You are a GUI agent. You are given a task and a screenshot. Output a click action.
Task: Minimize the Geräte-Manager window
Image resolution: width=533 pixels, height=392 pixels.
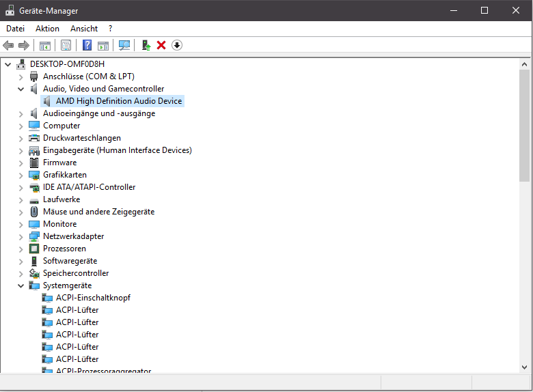pyautogui.click(x=454, y=10)
